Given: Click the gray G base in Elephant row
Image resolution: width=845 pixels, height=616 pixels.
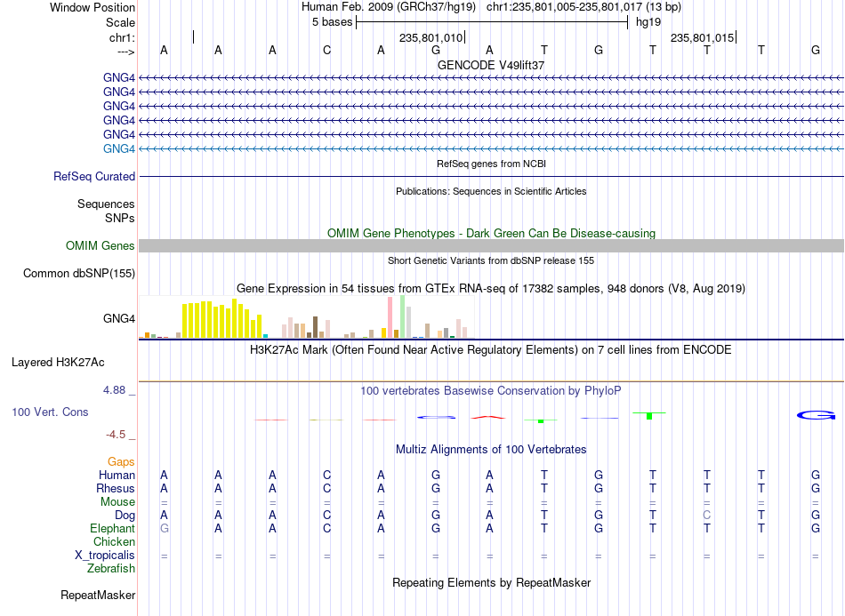Looking at the screenshot, I should coord(165,528).
